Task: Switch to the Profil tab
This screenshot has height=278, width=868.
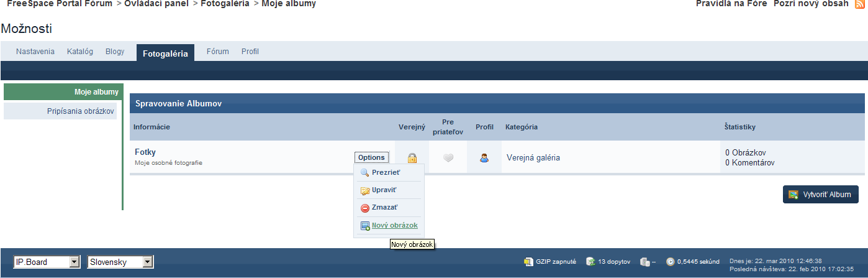Action: pyautogui.click(x=250, y=52)
